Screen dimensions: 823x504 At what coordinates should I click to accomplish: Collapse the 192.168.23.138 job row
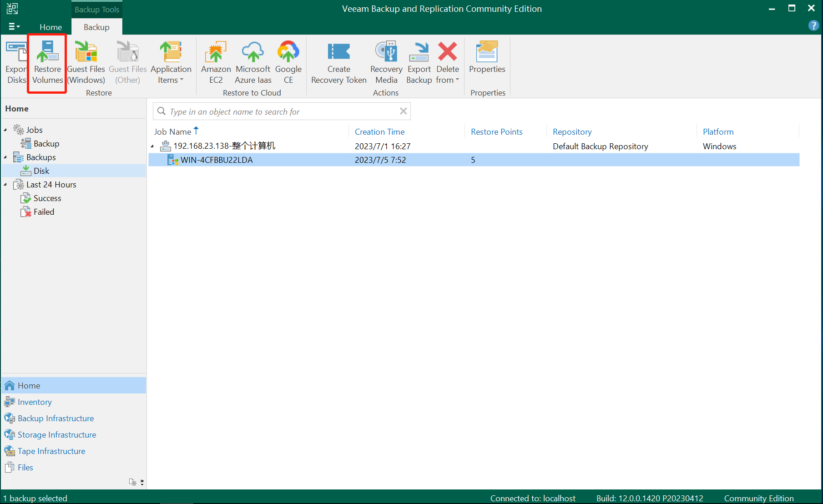coord(152,146)
